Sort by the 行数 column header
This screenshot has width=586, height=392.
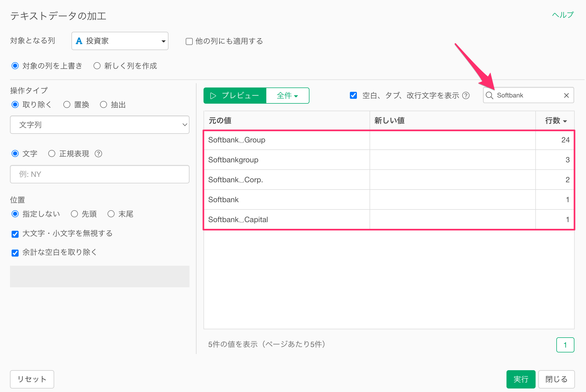(x=556, y=120)
